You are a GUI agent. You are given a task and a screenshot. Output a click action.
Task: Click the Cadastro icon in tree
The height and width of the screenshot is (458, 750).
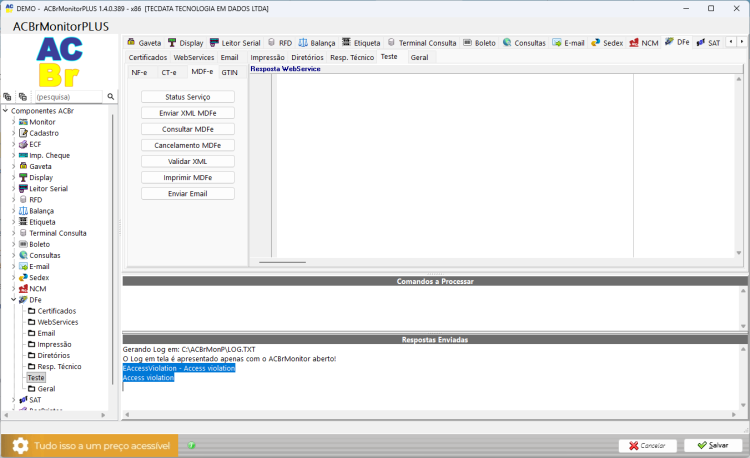click(x=23, y=133)
